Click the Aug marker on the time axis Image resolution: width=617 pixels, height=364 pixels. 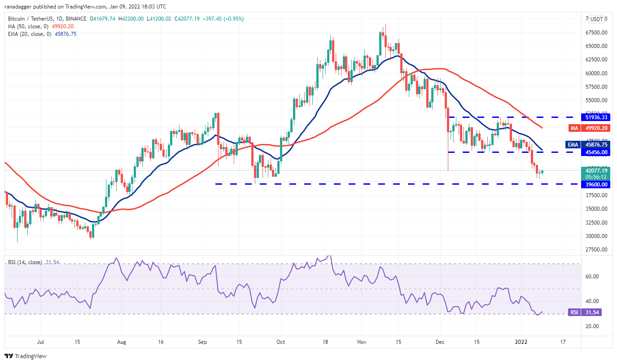pos(121,342)
